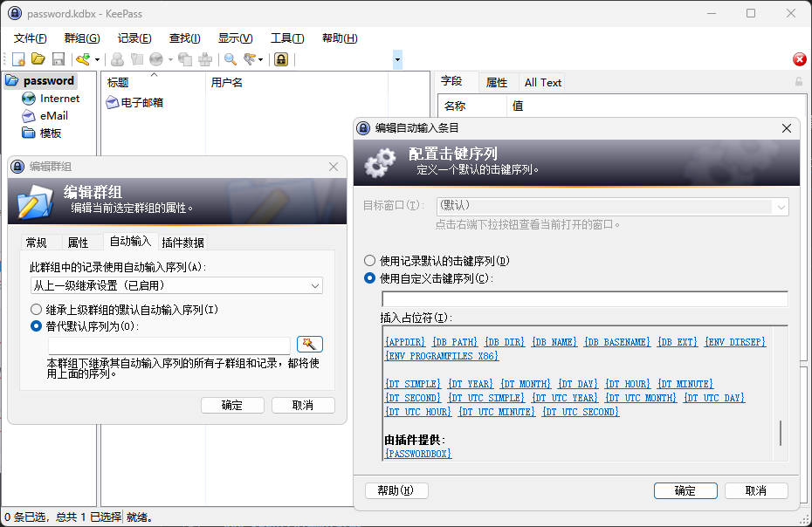This screenshot has width=812, height=527.
Task: Expand the 目标窗口 combo box
Action: point(781,207)
